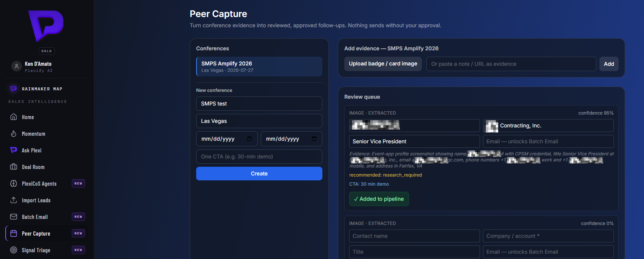The width and height of the screenshot is (644, 259).
Task: Click the Import Leads upload icon
Action: (14, 200)
